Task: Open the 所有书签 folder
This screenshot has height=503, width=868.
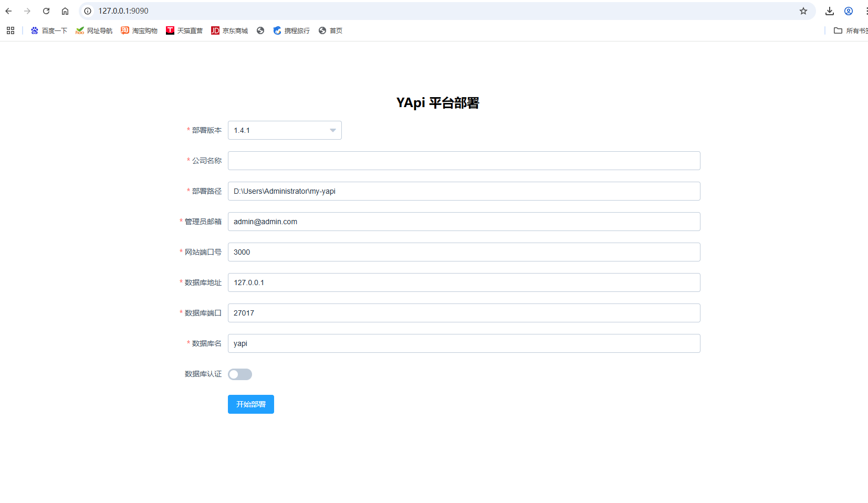Action: [x=851, y=30]
